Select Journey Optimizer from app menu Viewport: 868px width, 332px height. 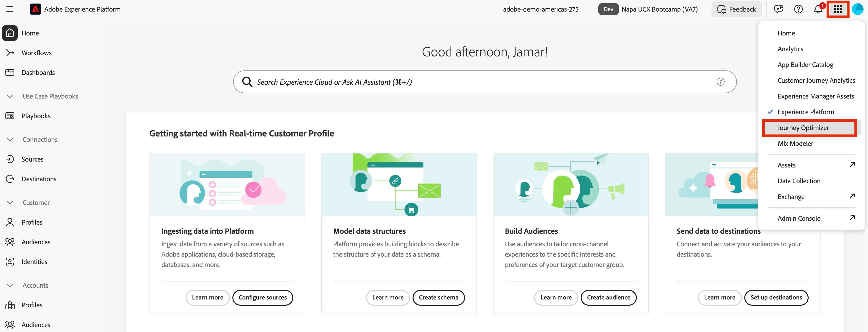click(x=809, y=128)
